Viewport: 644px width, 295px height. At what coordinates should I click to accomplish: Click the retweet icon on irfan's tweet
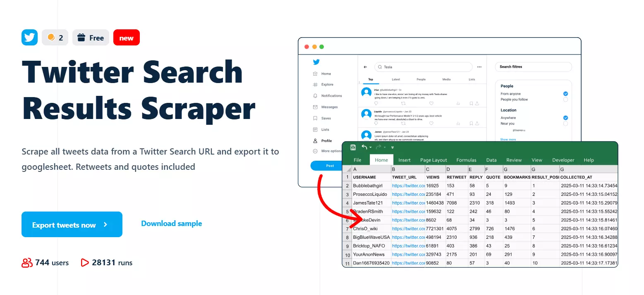point(404,103)
